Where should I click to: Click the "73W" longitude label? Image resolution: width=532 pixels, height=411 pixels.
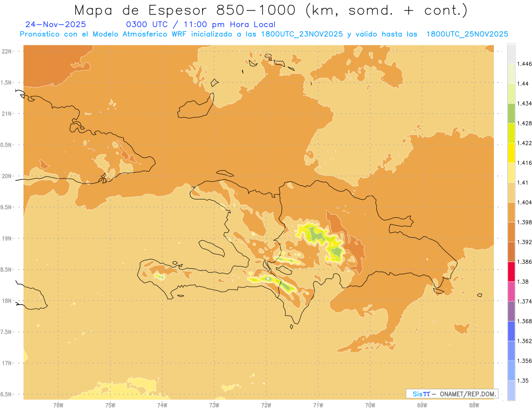(x=214, y=406)
